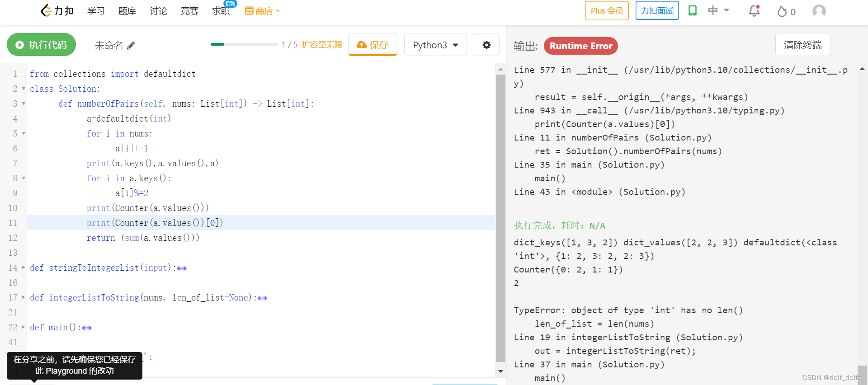Image resolution: width=868 pixels, height=385 pixels.
Task: Open playground settings gear
Action: (x=486, y=45)
